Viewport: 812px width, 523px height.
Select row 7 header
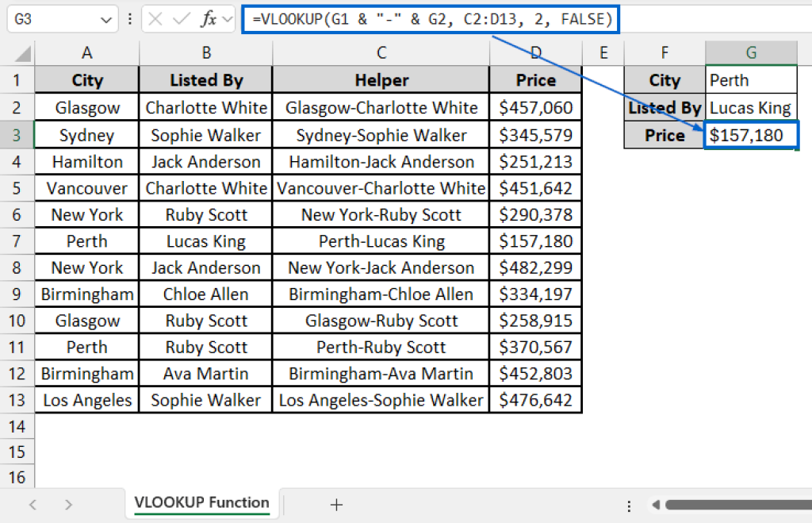pyautogui.click(x=17, y=241)
